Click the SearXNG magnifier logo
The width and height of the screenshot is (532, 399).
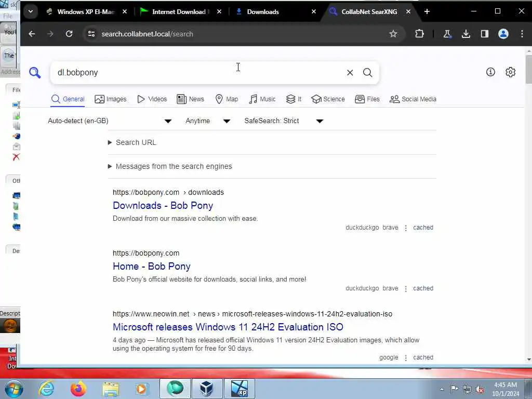(35, 73)
